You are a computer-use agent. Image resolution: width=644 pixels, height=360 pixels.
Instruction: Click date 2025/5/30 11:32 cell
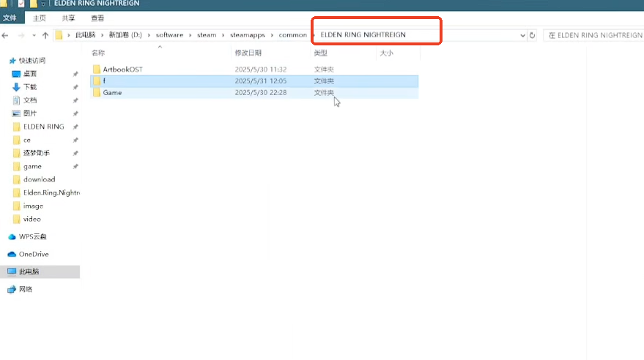pos(261,70)
